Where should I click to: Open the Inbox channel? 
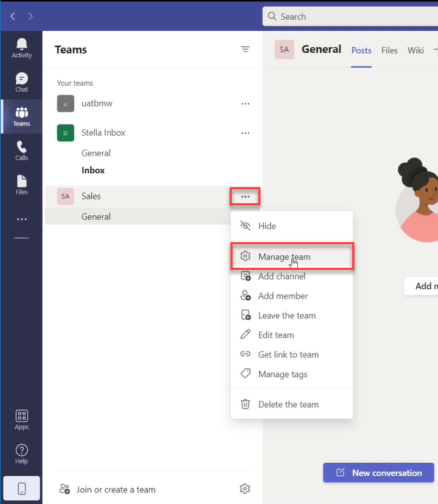tap(93, 170)
